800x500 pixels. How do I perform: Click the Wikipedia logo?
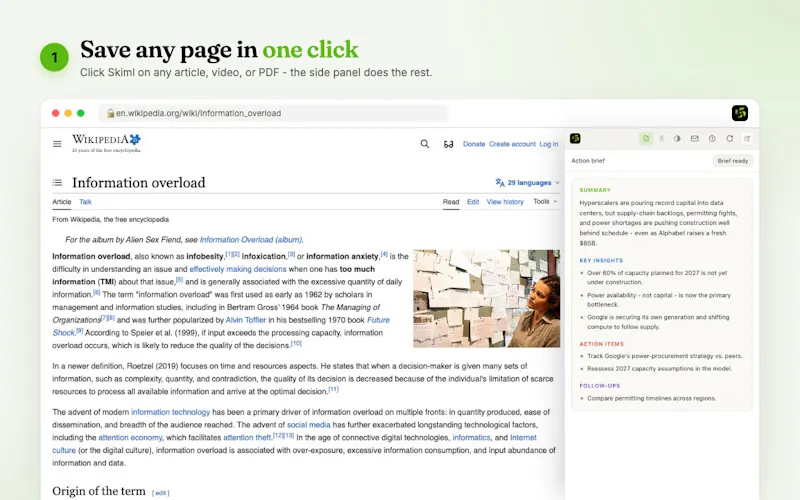[x=106, y=143]
